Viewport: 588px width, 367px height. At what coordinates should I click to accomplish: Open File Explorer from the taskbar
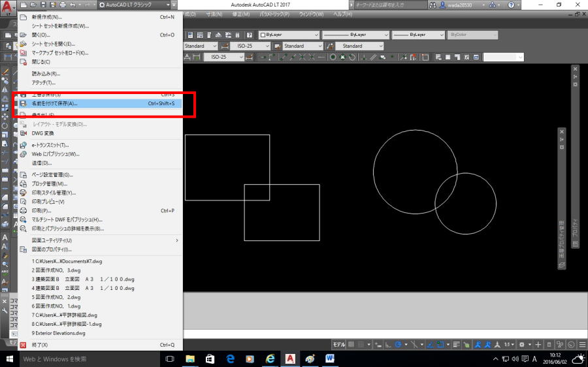191,359
